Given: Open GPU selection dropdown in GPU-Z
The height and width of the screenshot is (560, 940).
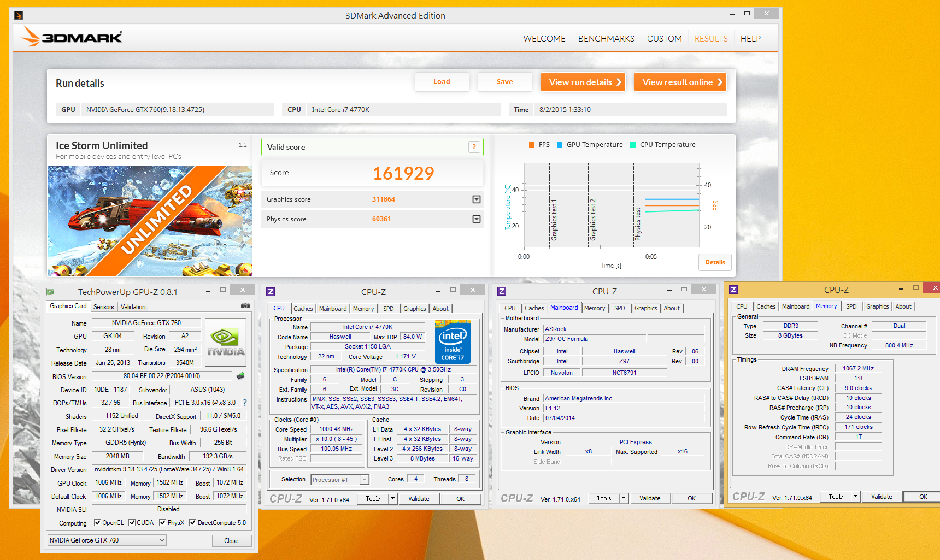Looking at the screenshot, I should (x=107, y=540).
